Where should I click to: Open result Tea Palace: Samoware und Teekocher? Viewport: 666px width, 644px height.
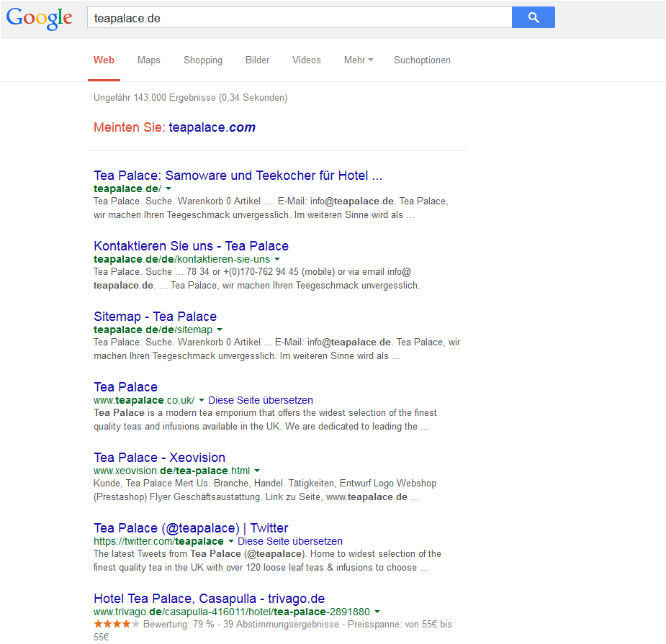[x=238, y=176]
